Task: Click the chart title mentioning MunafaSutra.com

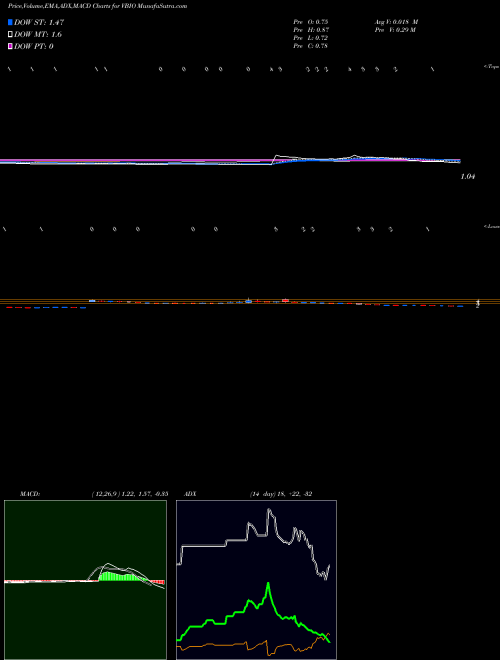Action: point(98,6)
